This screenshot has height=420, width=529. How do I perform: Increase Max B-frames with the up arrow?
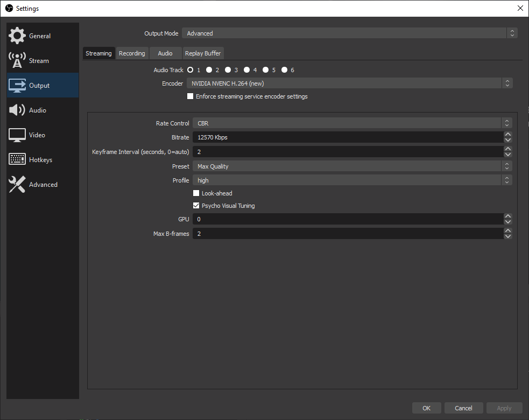(507, 230)
